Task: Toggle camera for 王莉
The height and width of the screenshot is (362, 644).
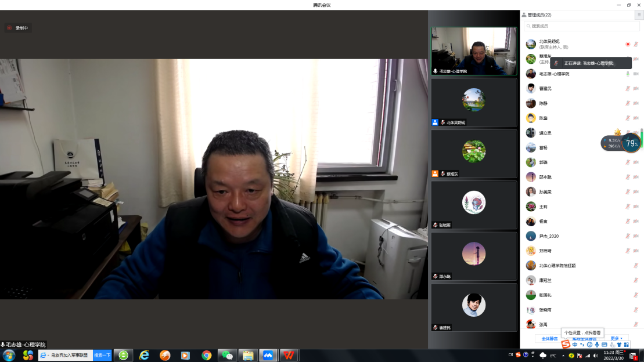Action: tap(636, 207)
